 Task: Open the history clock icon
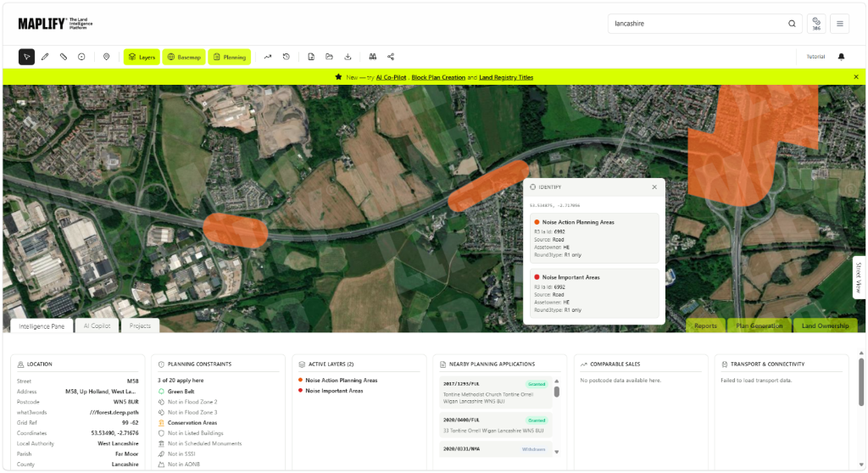pyautogui.click(x=287, y=57)
